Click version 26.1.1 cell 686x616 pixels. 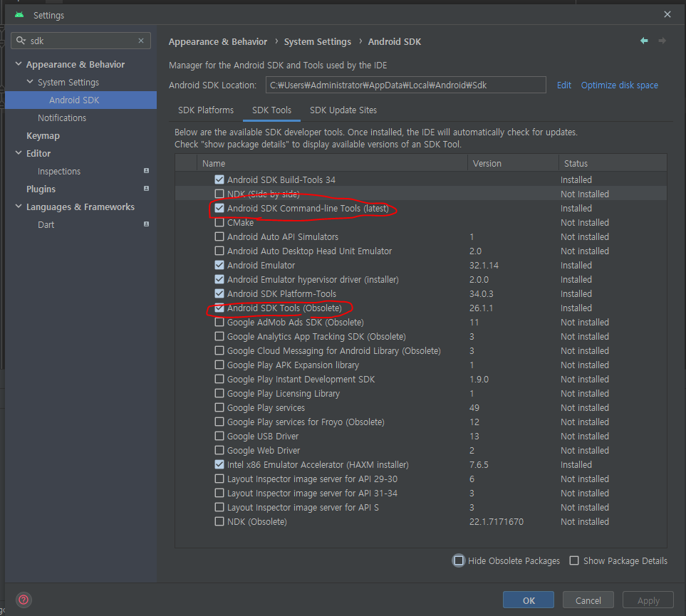pyautogui.click(x=481, y=308)
